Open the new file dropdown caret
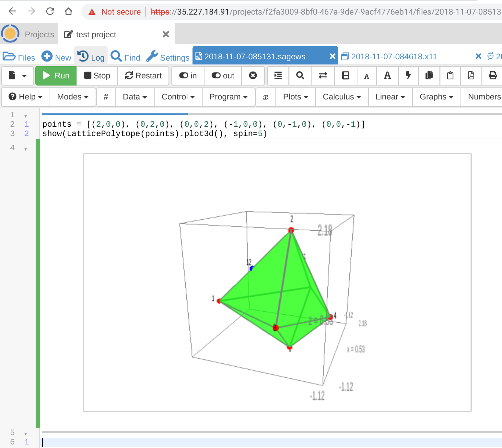502x448 pixels. (x=24, y=76)
